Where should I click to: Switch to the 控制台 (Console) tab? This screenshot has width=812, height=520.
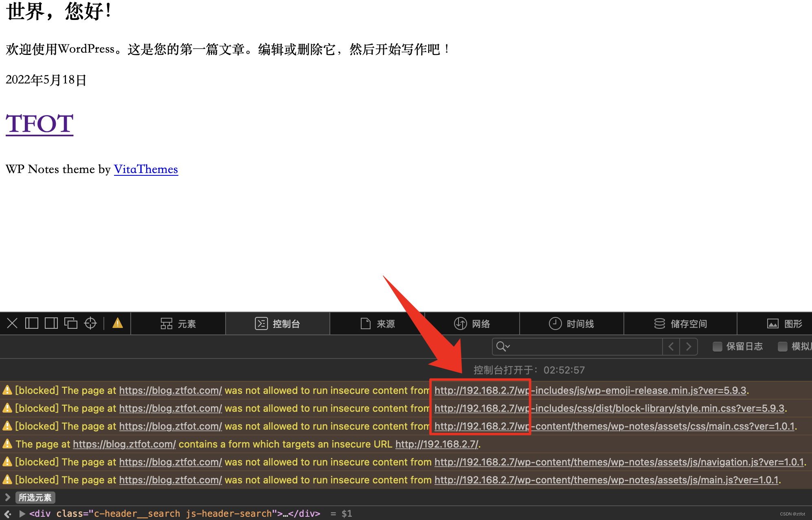pos(278,324)
